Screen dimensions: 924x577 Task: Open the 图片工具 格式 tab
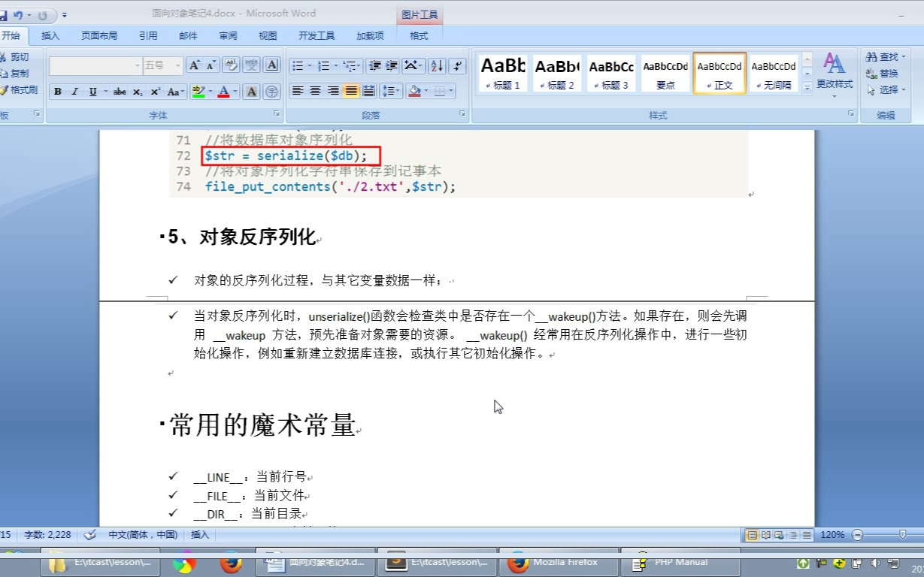point(419,35)
